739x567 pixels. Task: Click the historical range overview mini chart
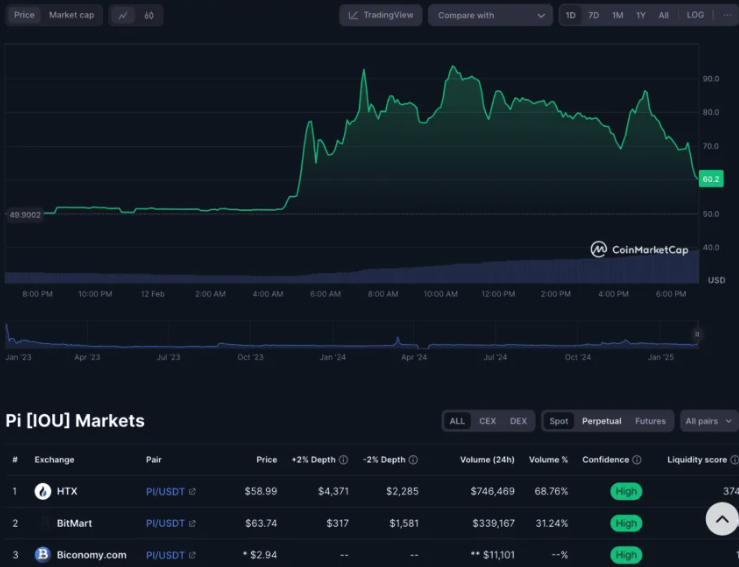click(x=351, y=335)
